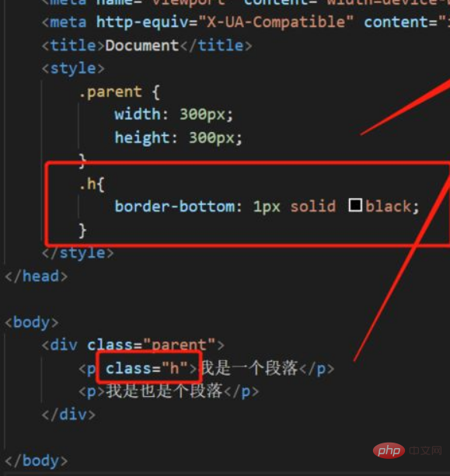Click the opening body tag
The image size is (450, 476).
(32, 322)
